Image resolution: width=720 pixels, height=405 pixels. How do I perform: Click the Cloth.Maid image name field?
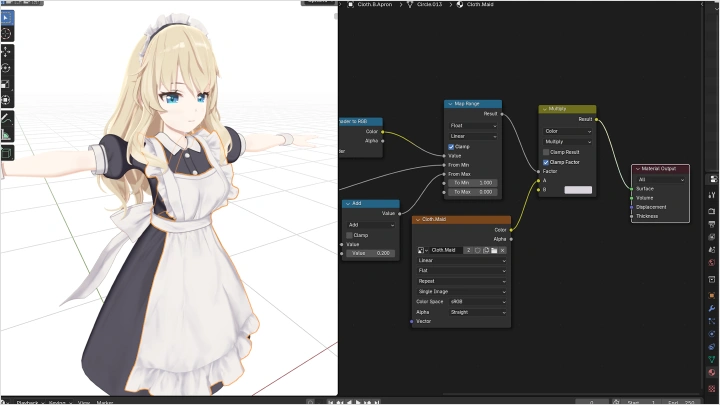(x=446, y=250)
